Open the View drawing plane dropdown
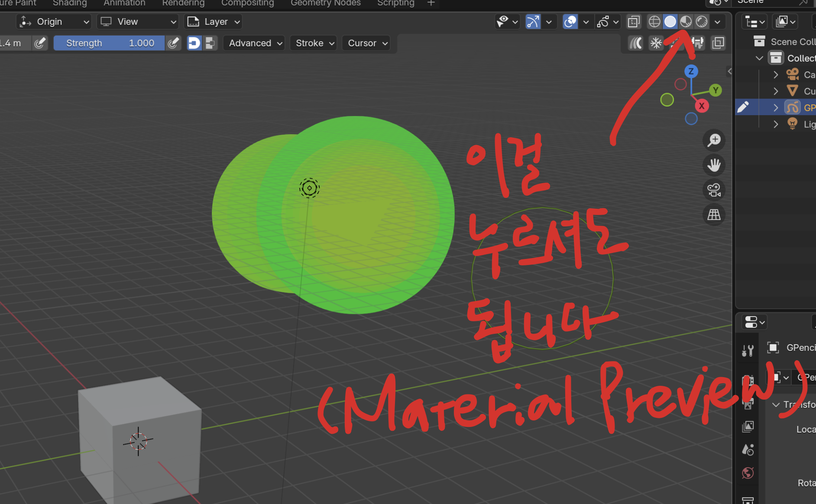816x504 pixels. coord(138,22)
